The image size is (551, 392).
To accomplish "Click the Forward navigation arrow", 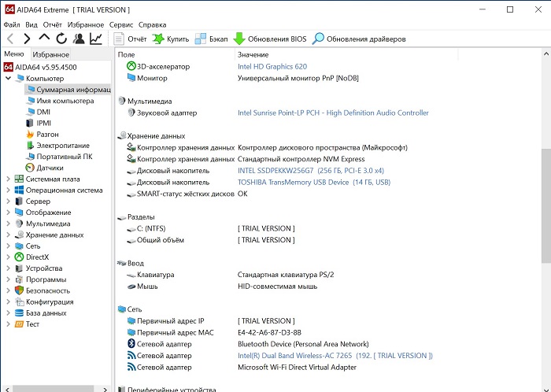I will [27, 39].
